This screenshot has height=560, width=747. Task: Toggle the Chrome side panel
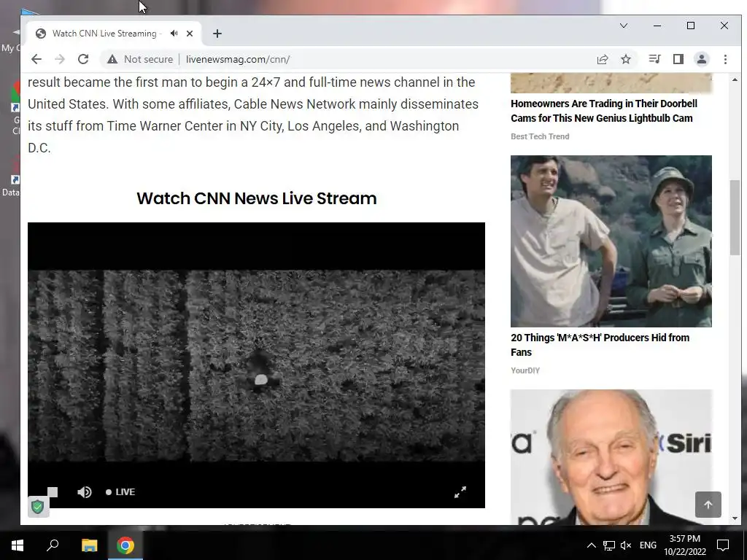(678, 59)
